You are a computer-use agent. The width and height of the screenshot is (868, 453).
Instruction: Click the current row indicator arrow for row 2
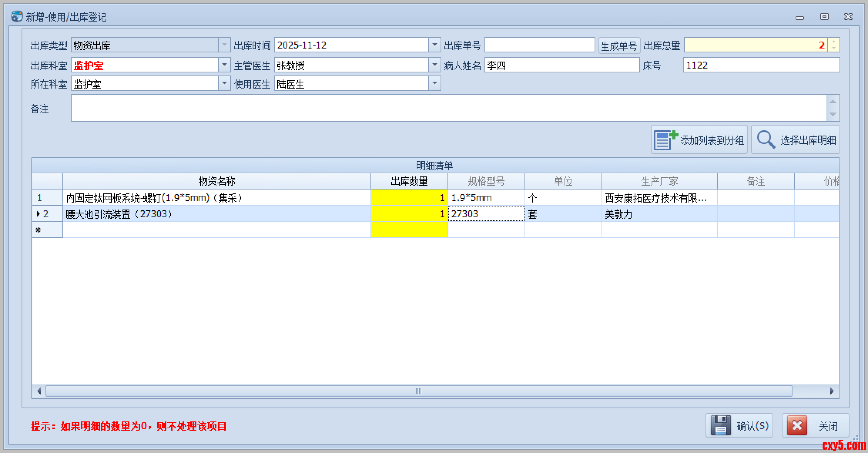[38, 214]
